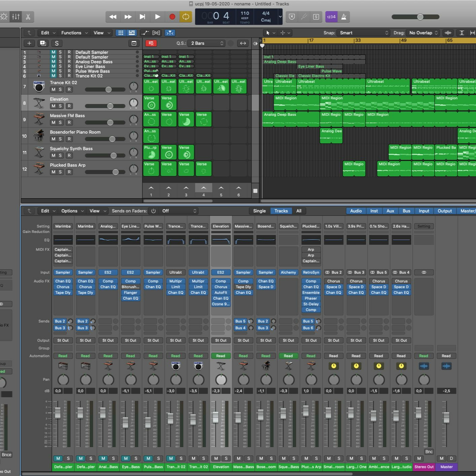Click the Ozone 9 plugin slot on Elevation

coord(221,304)
